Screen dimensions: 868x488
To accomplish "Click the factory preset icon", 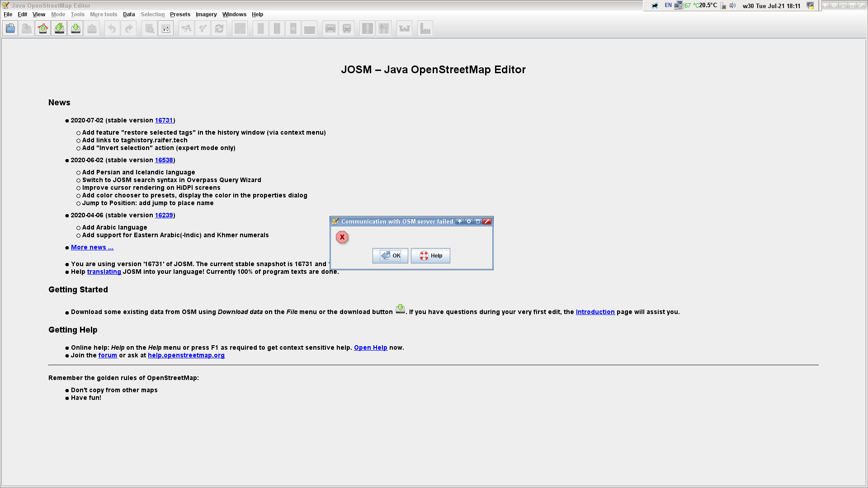I will (425, 28).
